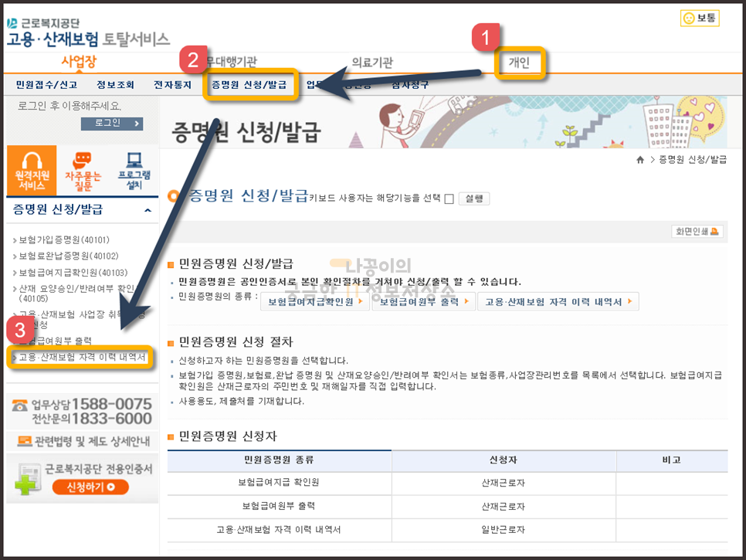This screenshot has width=746, height=560.
Task: Open 보험급여지급확인원(40103) in sidebar
Action: (73, 273)
